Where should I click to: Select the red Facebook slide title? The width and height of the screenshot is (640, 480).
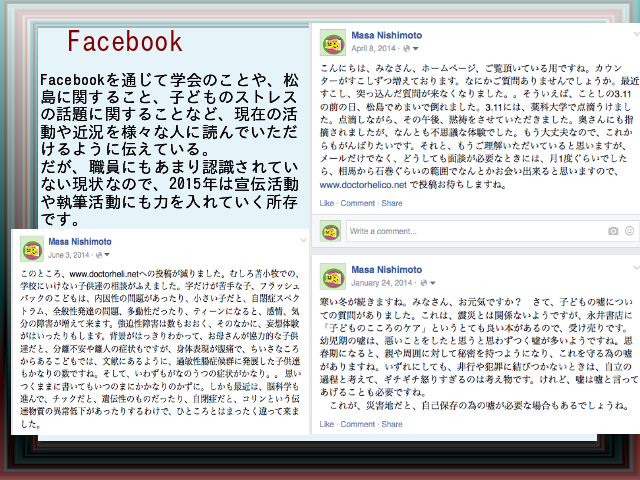[125, 42]
